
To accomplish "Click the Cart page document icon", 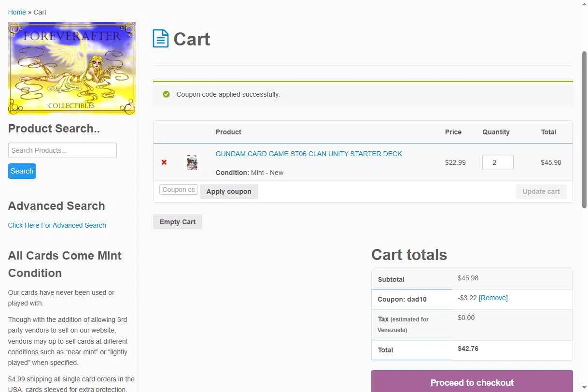I will 161,39.
